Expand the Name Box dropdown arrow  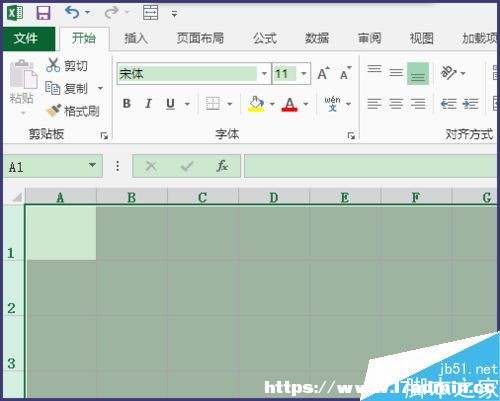[92, 165]
